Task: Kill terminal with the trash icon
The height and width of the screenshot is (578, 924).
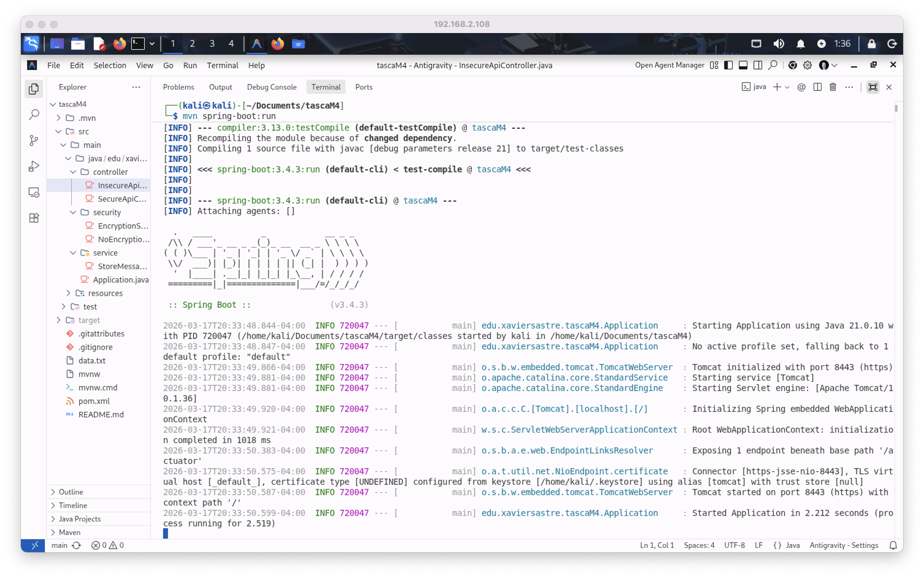Action: 833,87
